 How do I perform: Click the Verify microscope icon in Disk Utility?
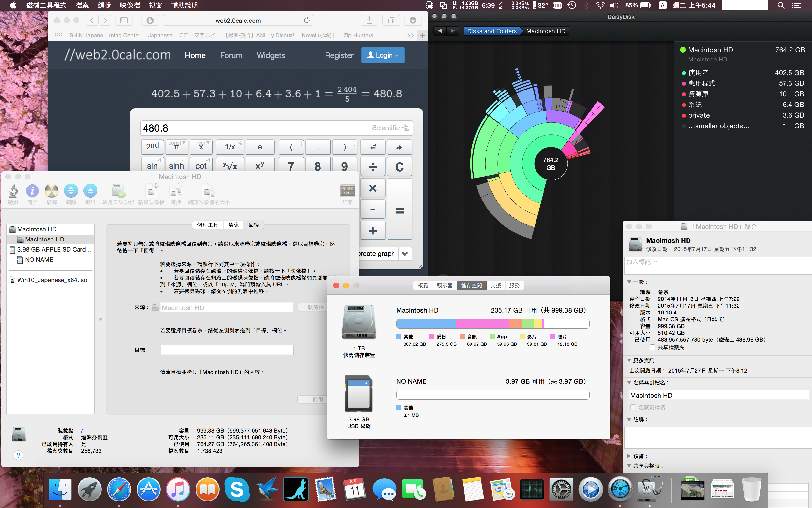(13, 191)
